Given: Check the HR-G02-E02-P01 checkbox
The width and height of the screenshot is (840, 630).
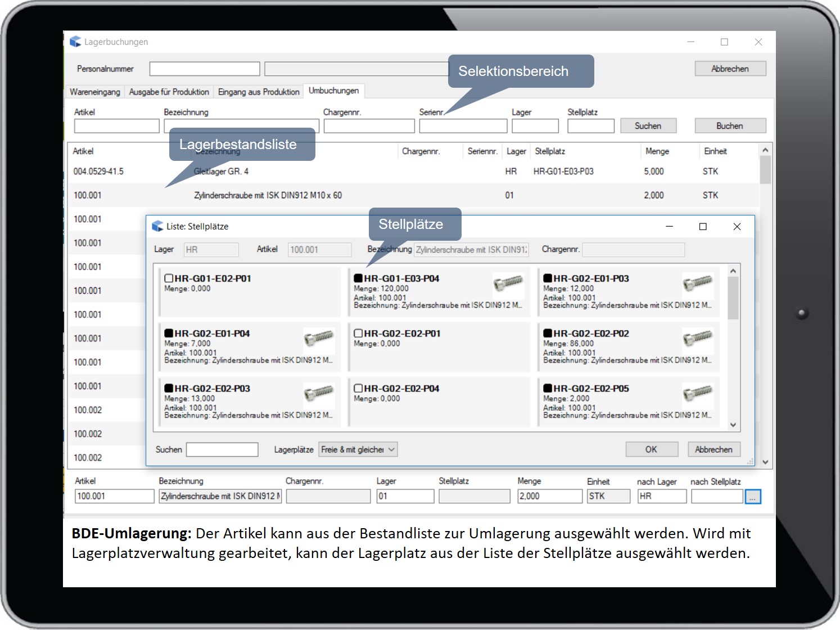Looking at the screenshot, I should tap(358, 334).
